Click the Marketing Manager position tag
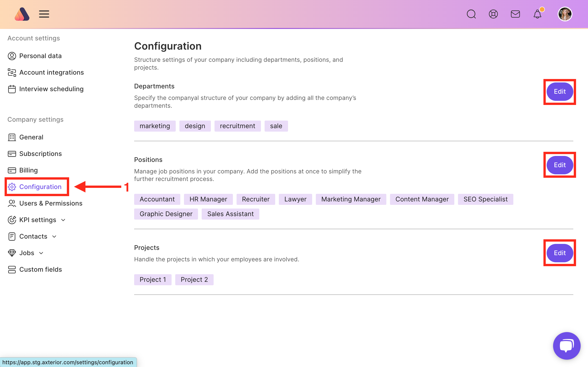 351,199
